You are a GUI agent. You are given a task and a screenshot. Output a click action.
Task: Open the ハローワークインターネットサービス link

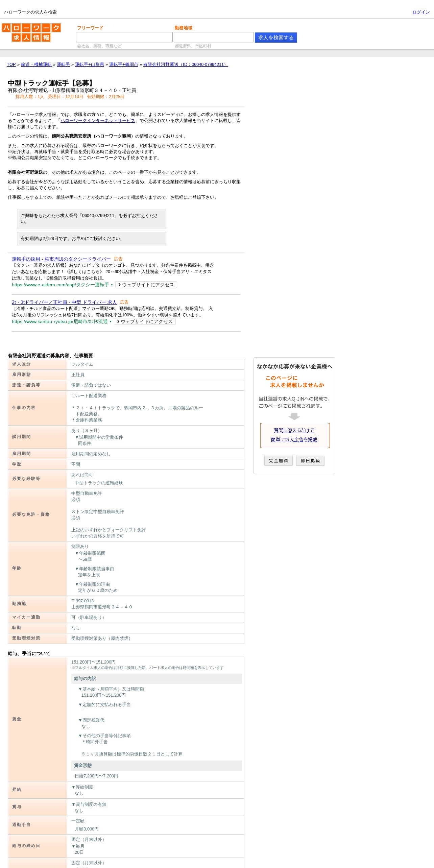(x=98, y=121)
